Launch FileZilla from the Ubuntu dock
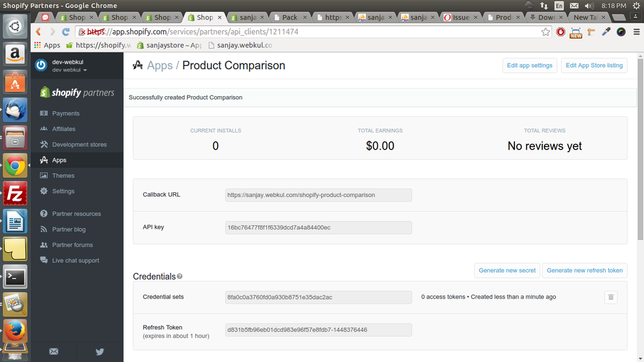This screenshot has height=362, width=644. coord(14,194)
